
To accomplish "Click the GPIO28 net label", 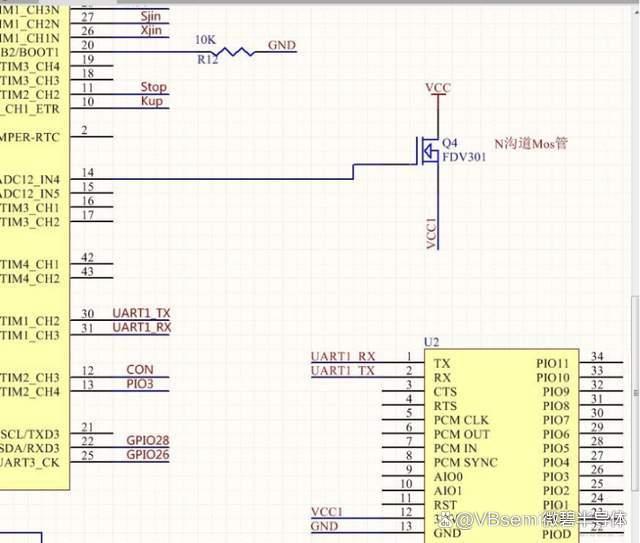I will pyautogui.click(x=148, y=441).
